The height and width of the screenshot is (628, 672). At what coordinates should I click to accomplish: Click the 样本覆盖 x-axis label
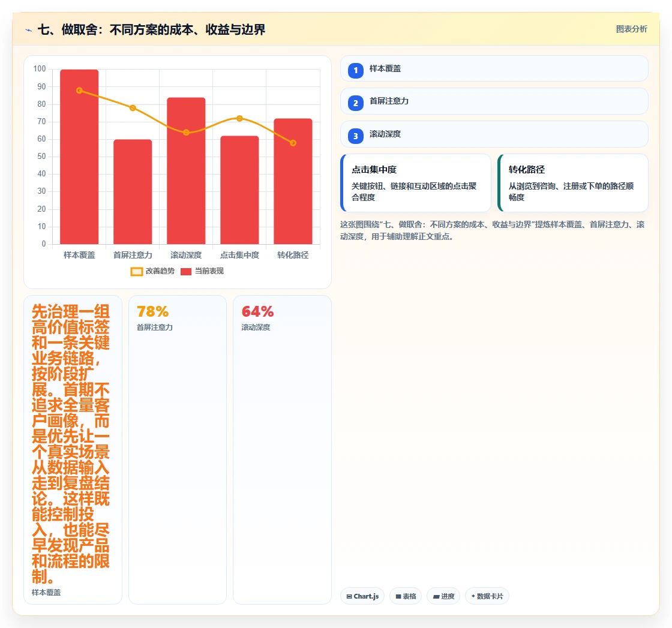(x=79, y=256)
